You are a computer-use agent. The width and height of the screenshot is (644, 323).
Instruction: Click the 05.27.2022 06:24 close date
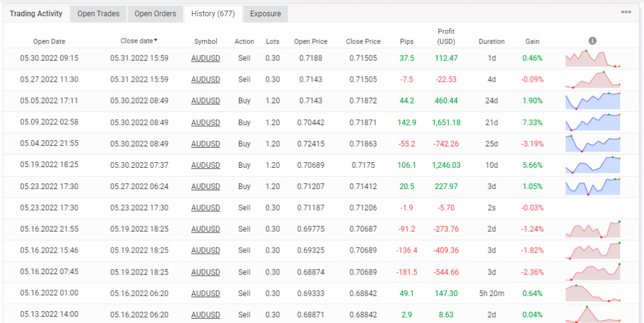139,187
